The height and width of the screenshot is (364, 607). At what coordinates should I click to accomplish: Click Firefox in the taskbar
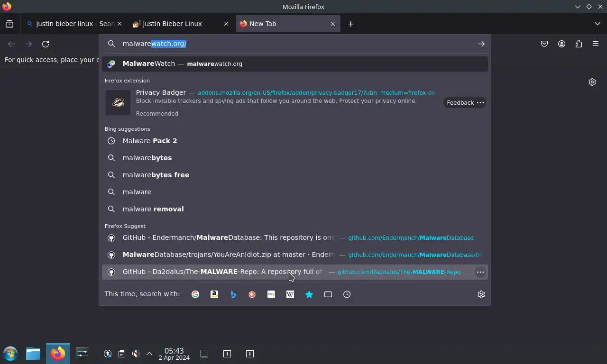[x=58, y=354]
